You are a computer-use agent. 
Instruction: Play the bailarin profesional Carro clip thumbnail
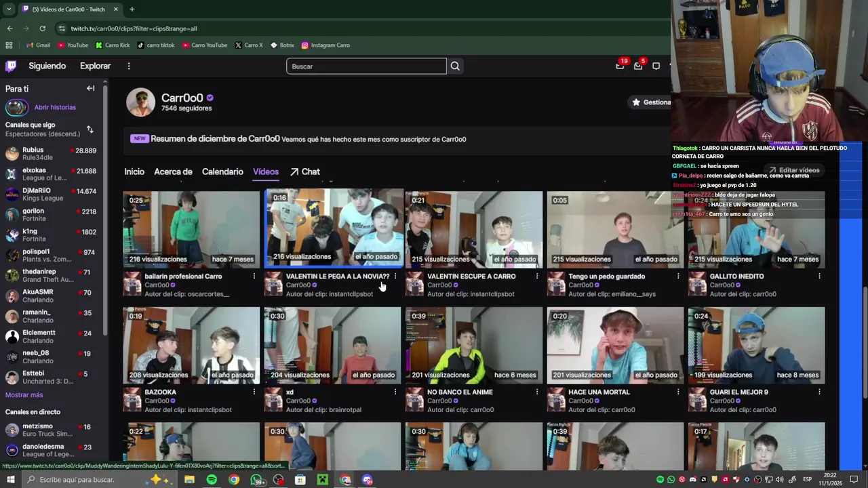tap(191, 228)
